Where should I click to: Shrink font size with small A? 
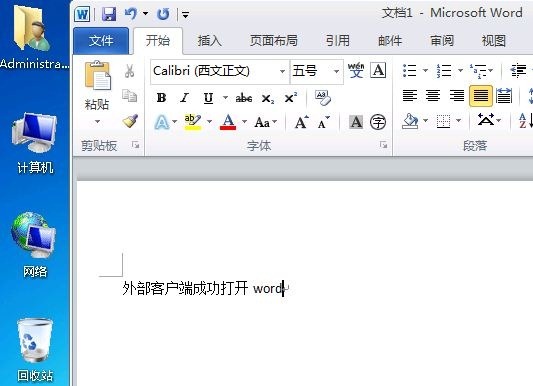pyautogui.click(x=324, y=122)
